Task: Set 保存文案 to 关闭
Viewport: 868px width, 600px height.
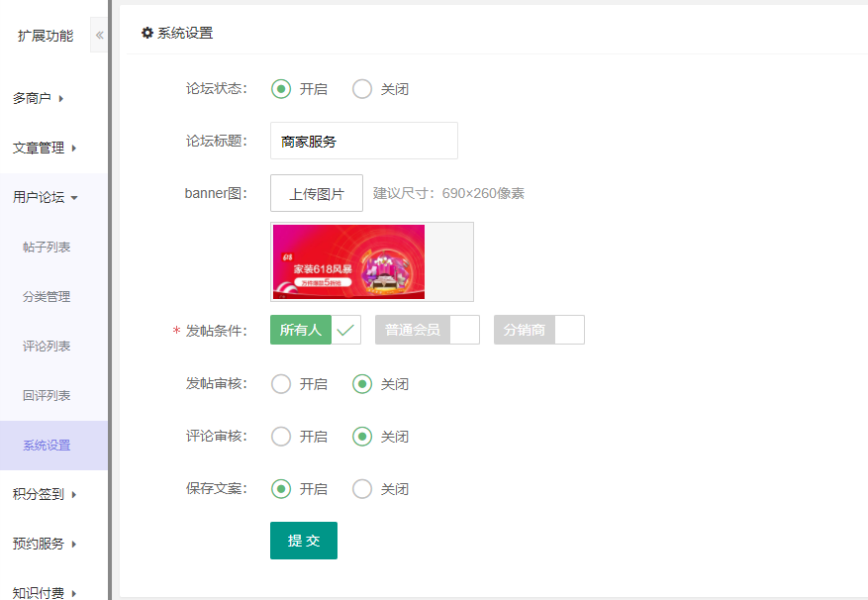Action: [x=362, y=489]
